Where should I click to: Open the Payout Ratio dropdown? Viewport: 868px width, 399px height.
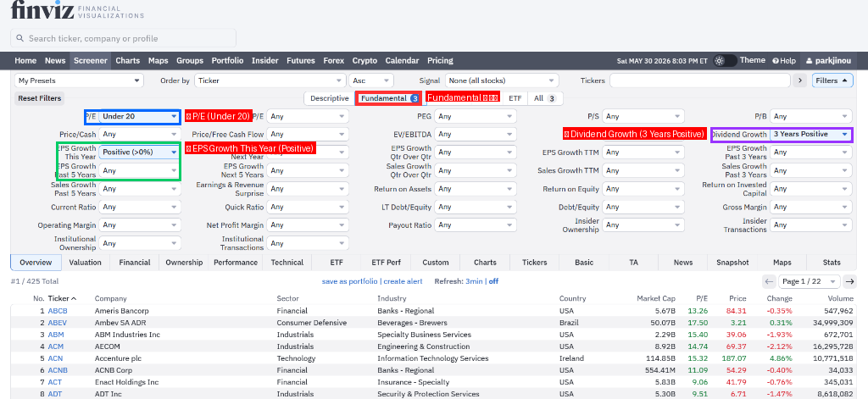476,224
